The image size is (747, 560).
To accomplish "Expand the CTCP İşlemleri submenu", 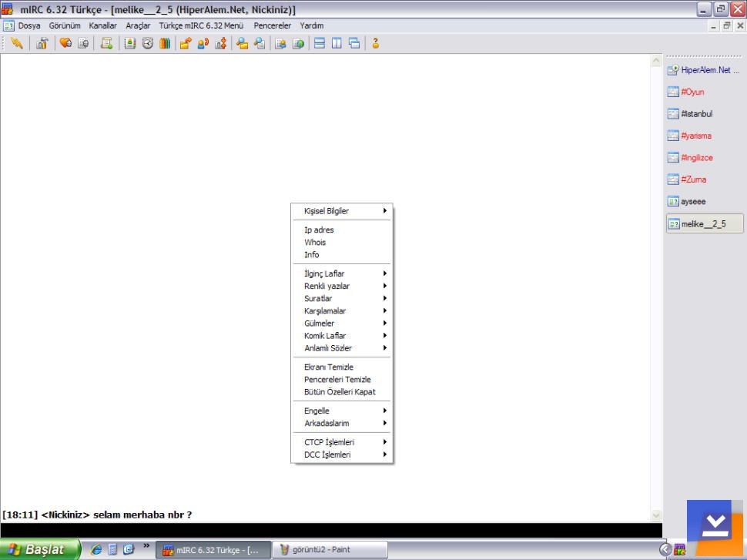I will (342, 442).
